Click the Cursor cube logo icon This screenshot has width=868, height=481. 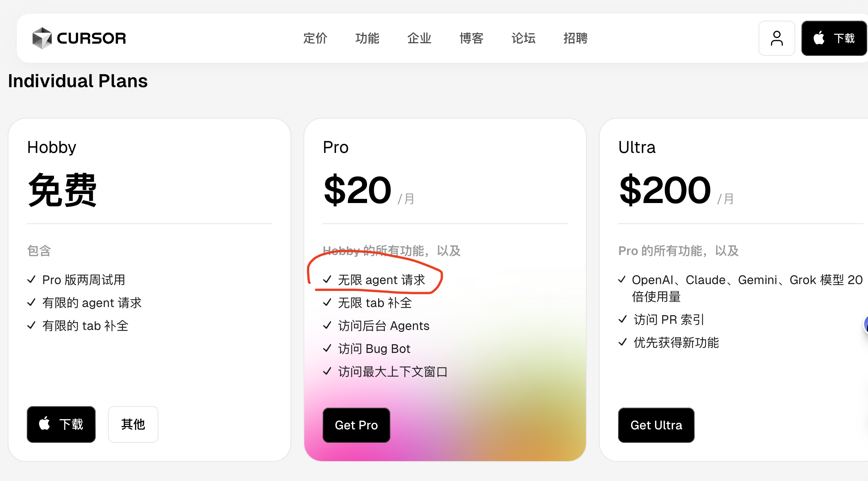[42, 38]
